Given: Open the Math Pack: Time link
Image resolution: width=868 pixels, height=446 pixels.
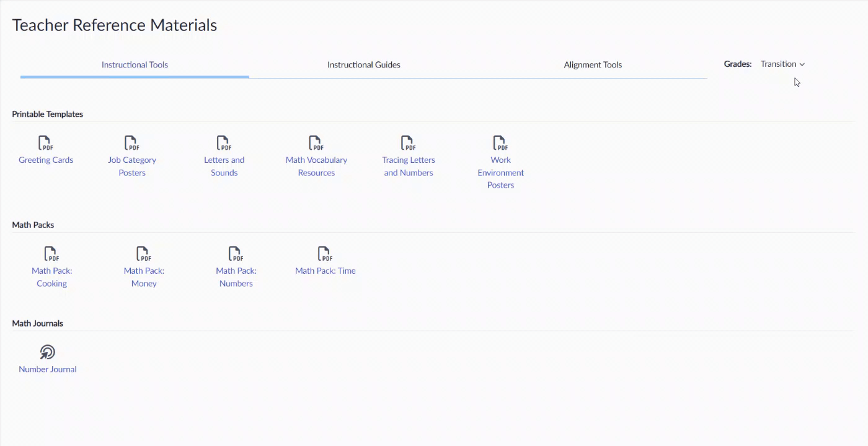Looking at the screenshot, I should click(325, 271).
